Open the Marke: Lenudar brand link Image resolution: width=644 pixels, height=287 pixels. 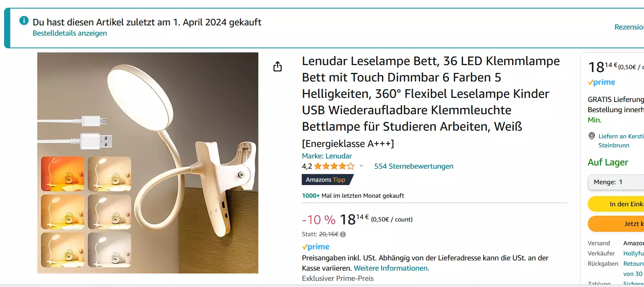click(x=327, y=156)
